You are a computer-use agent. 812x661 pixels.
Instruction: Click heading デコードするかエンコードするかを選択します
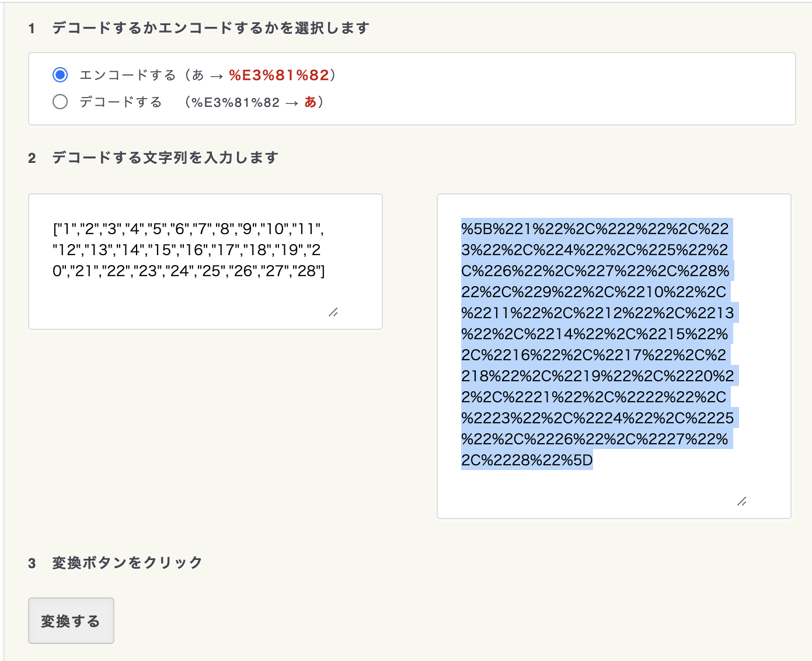coord(211,28)
